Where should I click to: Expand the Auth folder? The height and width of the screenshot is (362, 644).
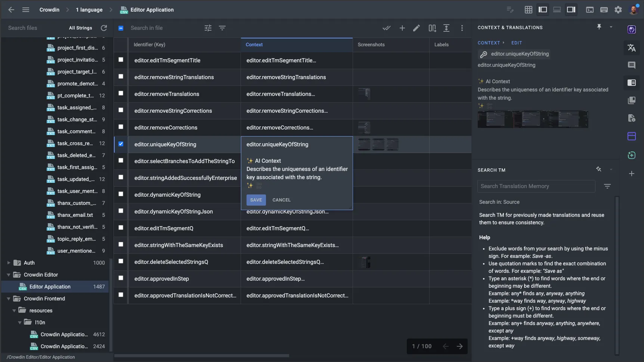click(8, 263)
